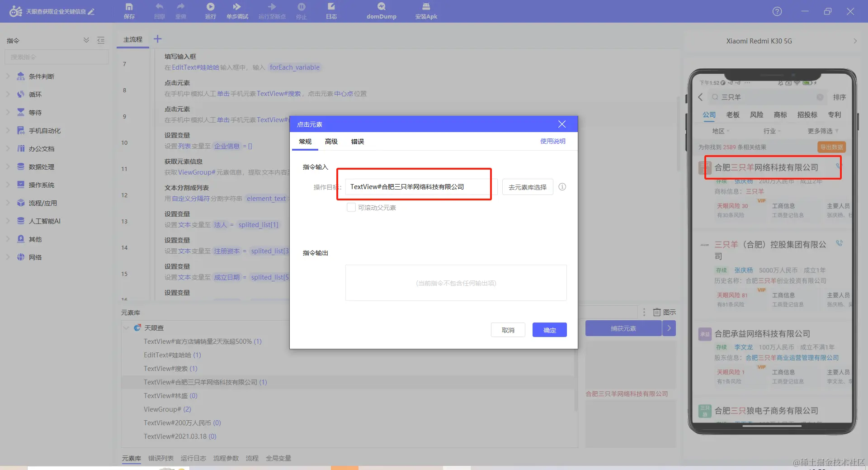Screen dimensions: 868x470
Task: Select TextView#搜索 in the element library
Action: 170,369
